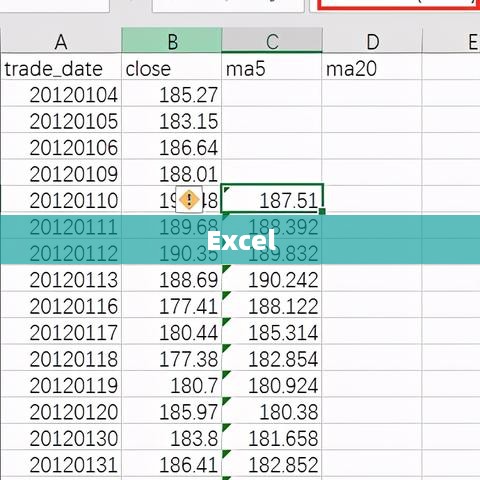
Task: Click close value 180.44
Action: coord(172,332)
